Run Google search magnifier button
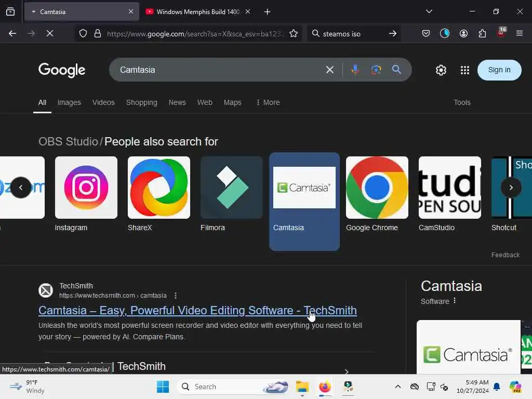 pos(396,70)
